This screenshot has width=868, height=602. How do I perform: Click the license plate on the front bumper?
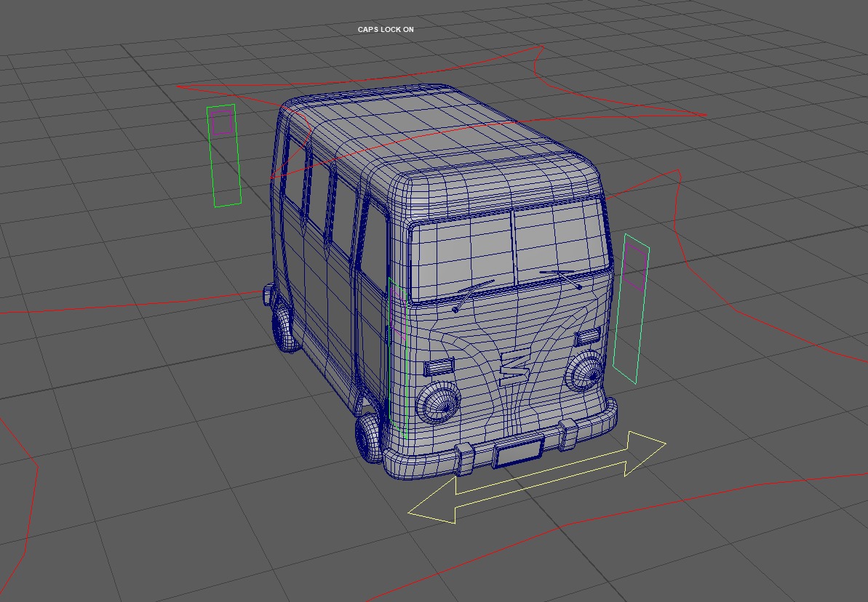tap(518, 451)
